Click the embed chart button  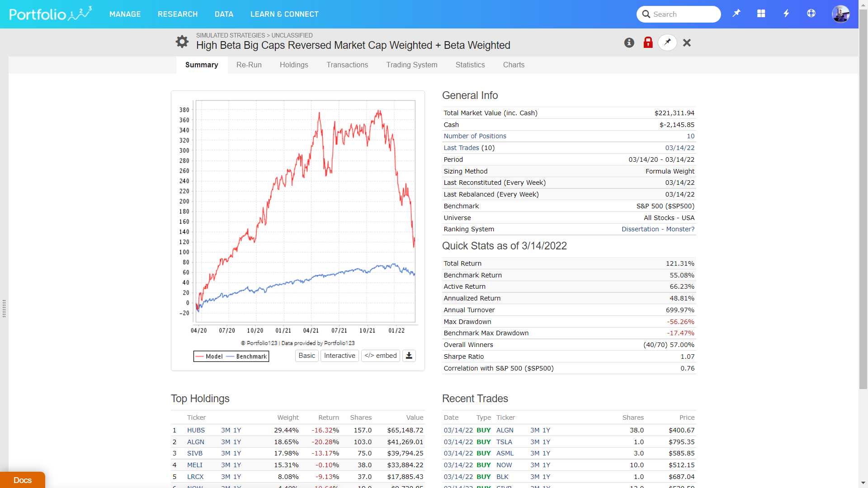pyautogui.click(x=381, y=356)
